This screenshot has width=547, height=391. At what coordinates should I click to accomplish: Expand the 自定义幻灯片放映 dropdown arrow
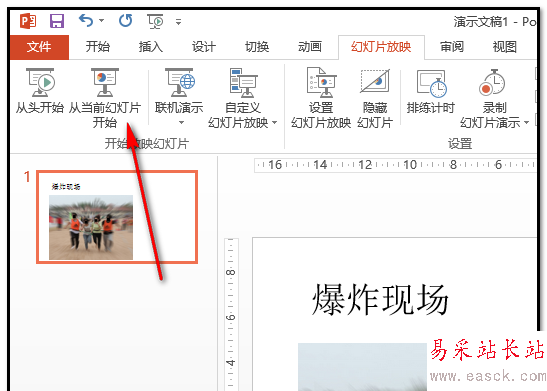[275, 122]
